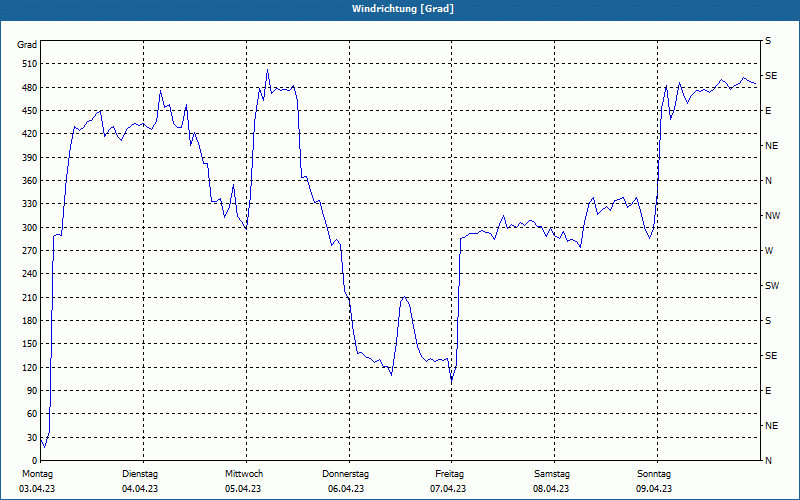Screen dimensions: 800x500
Task: Click the Dienstag day label
Action: [x=140, y=474]
